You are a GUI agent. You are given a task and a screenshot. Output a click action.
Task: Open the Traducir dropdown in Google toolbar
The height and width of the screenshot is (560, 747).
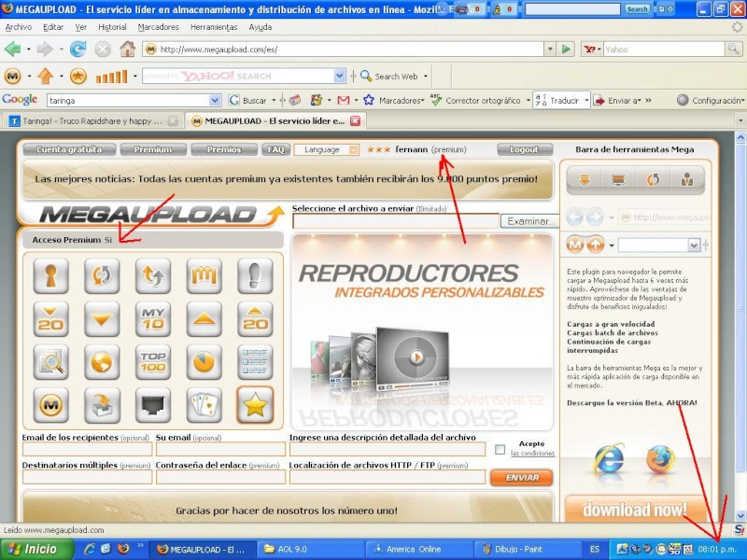coord(586,101)
